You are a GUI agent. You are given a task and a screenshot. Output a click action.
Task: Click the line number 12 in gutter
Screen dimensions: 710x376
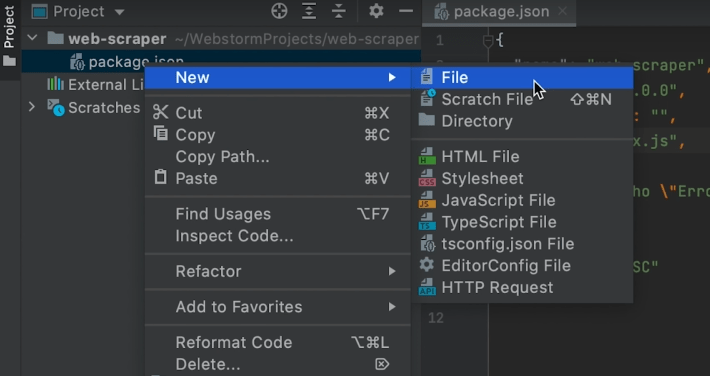(436, 318)
